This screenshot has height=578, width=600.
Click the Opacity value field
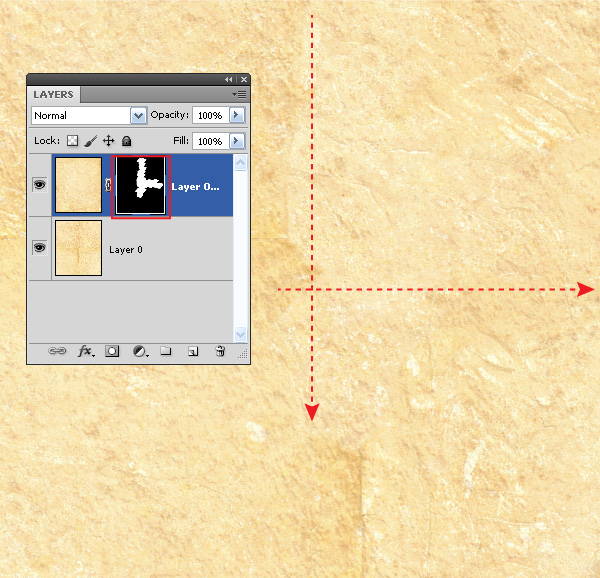210,115
